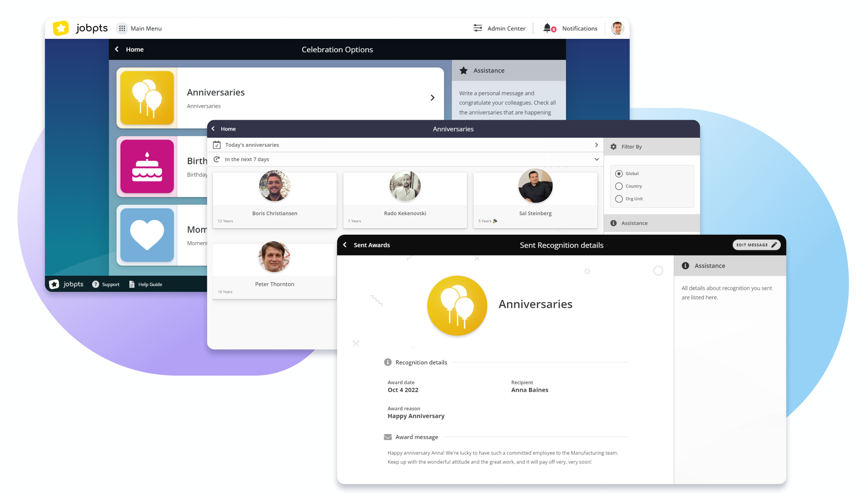
Task: Open Rado Kekenovski's anniversary card photo
Action: [405, 186]
